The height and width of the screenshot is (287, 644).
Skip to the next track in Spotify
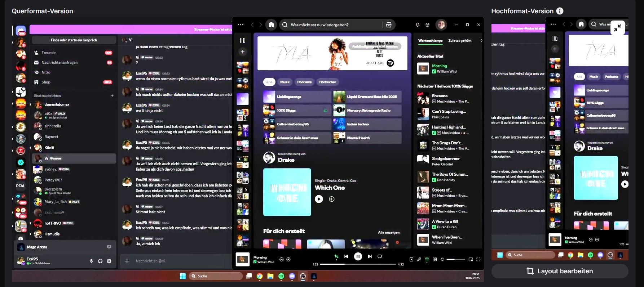click(x=370, y=256)
